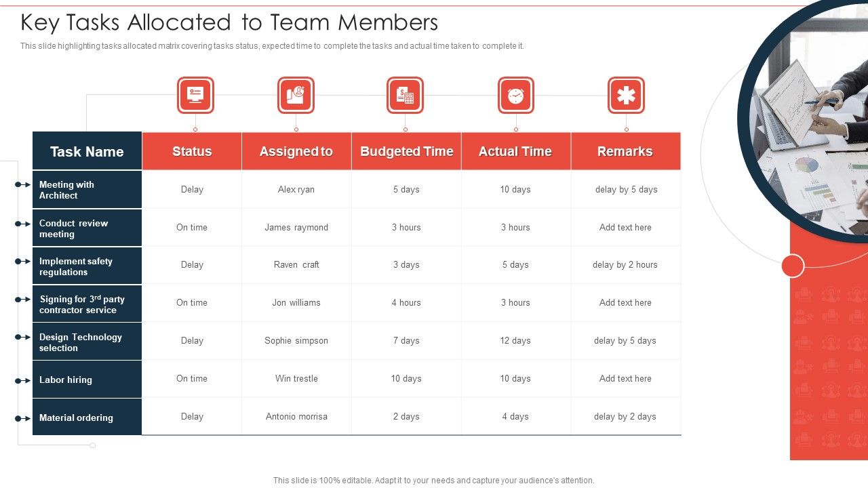Click the asterisk icon above Remarks column
Image resolution: width=868 pixels, height=488 pixels.
(x=626, y=95)
